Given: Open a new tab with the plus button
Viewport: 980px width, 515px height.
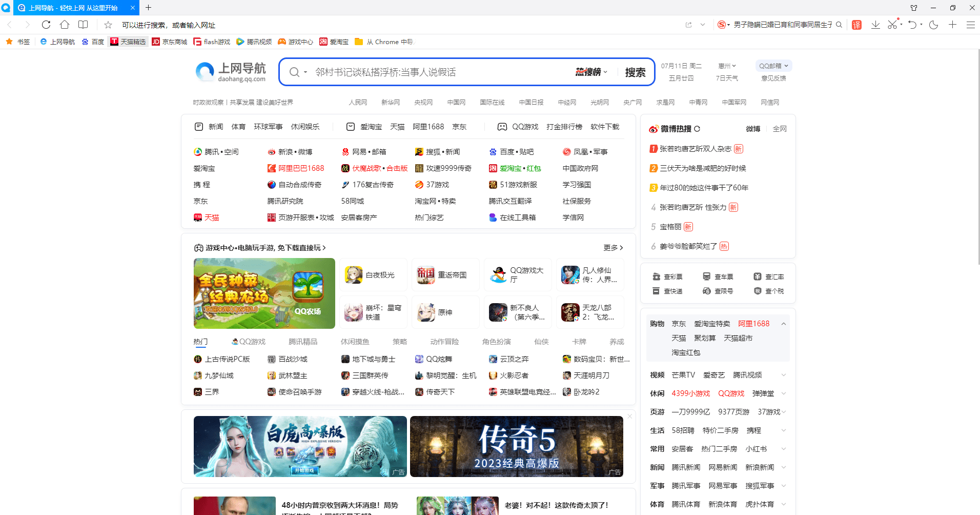Looking at the screenshot, I should tap(148, 8).
